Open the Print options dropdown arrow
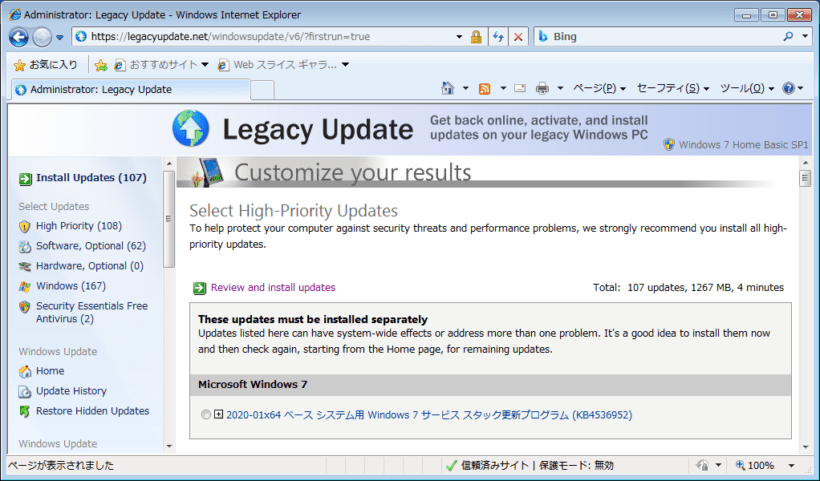Screen dimensions: 820x481 pos(560,88)
